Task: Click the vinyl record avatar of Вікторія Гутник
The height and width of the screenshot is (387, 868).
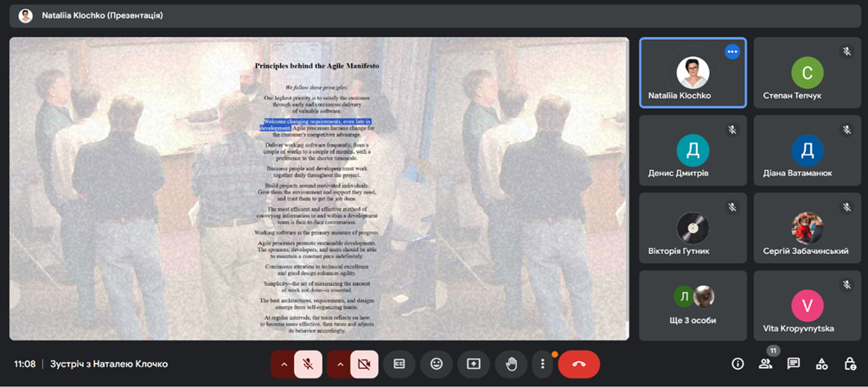Action: [x=692, y=228]
